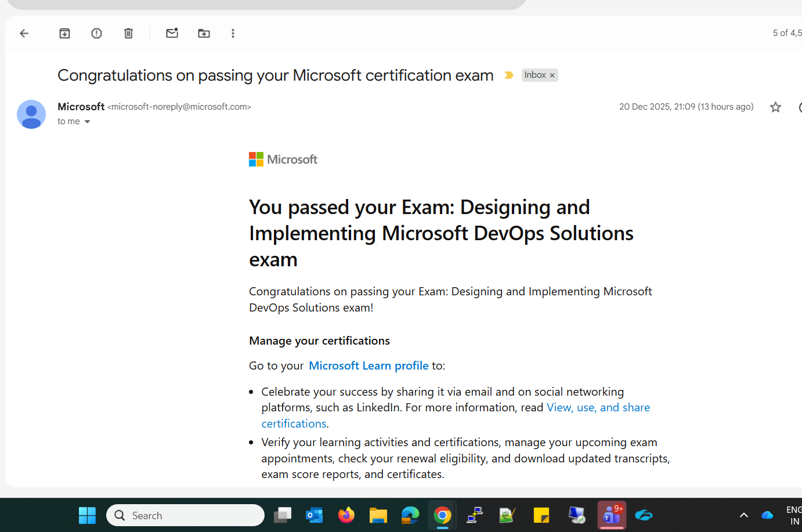
Task: Report this email as spam
Action: click(x=96, y=34)
